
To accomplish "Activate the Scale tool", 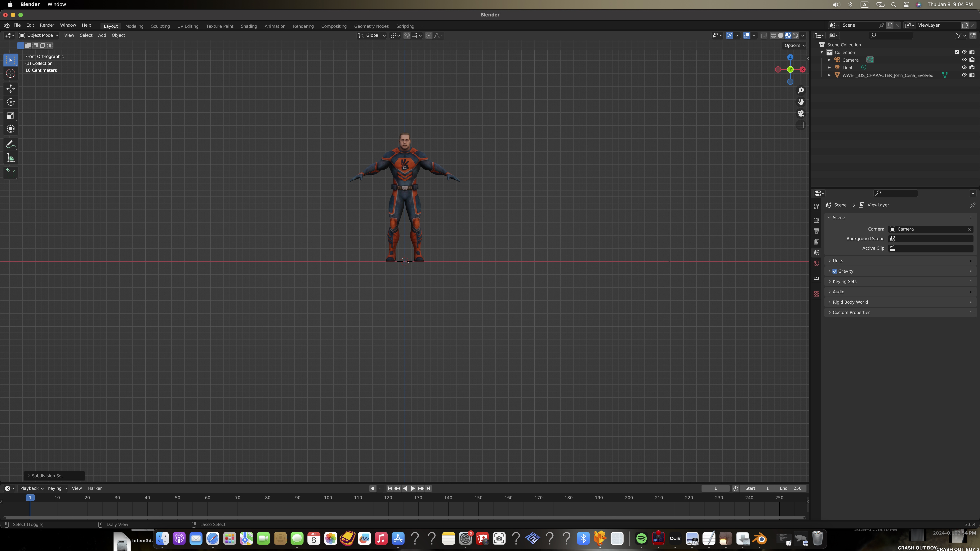I will pyautogui.click(x=11, y=116).
